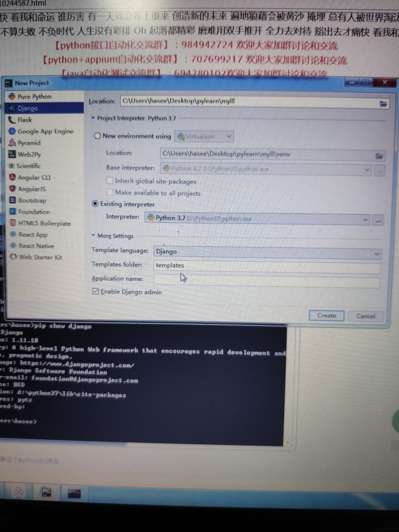Click the Bootstrap B icon
Viewport: 399px width, 532px height.
point(13,200)
